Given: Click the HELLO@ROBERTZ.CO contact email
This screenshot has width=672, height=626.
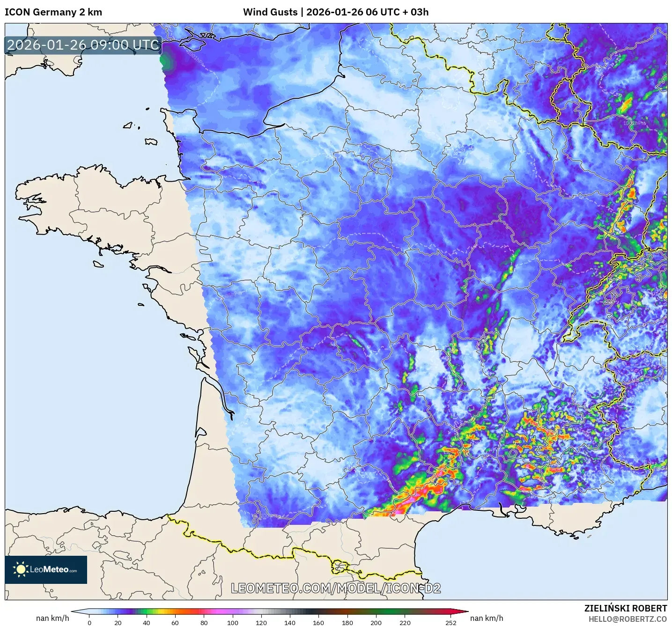Looking at the screenshot, I should (x=628, y=618).
